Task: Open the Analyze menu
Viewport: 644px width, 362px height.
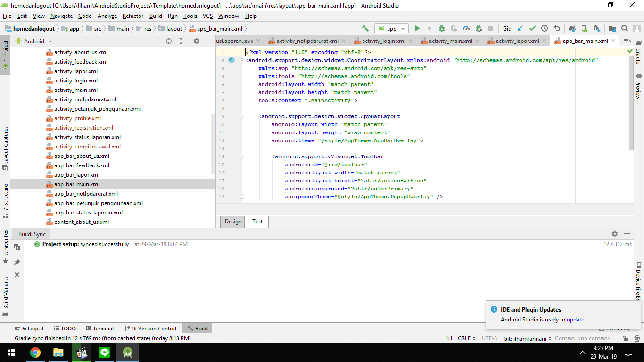Action: click(107, 16)
